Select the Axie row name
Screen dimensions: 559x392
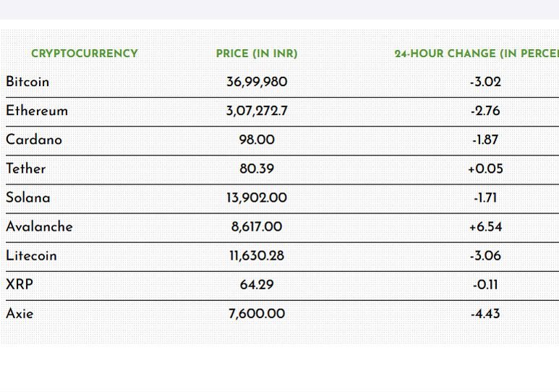[x=20, y=313]
